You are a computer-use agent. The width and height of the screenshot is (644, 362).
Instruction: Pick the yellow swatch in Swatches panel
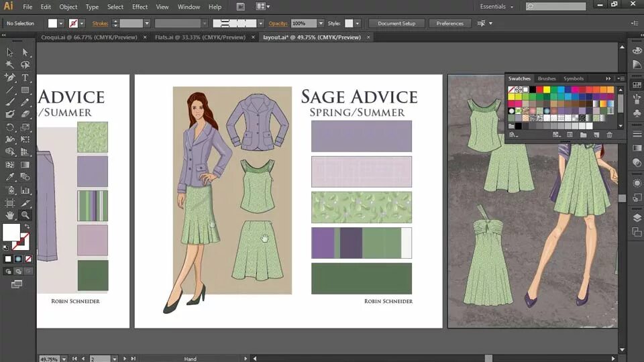[x=547, y=89]
